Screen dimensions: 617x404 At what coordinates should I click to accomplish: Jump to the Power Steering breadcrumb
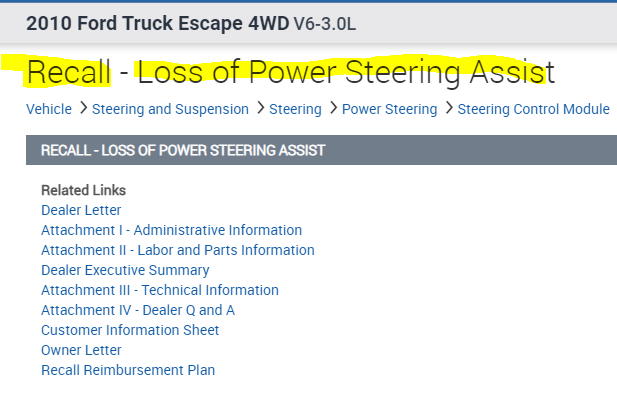coord(389,109)
